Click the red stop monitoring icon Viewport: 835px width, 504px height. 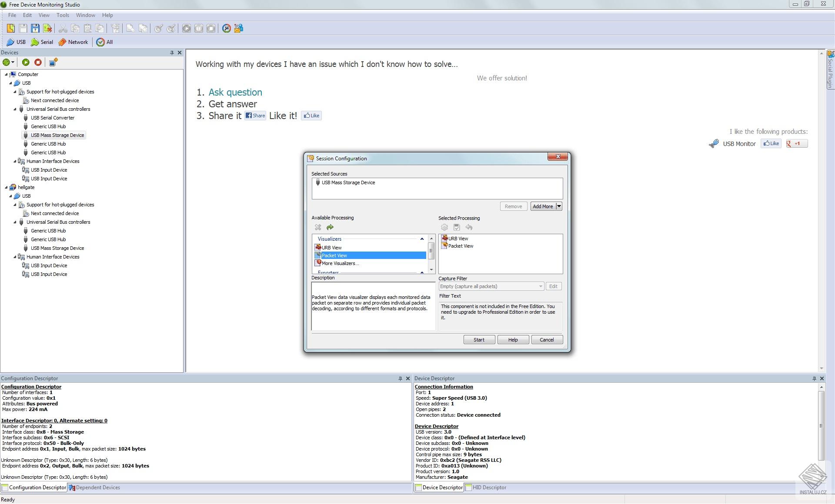37,62
